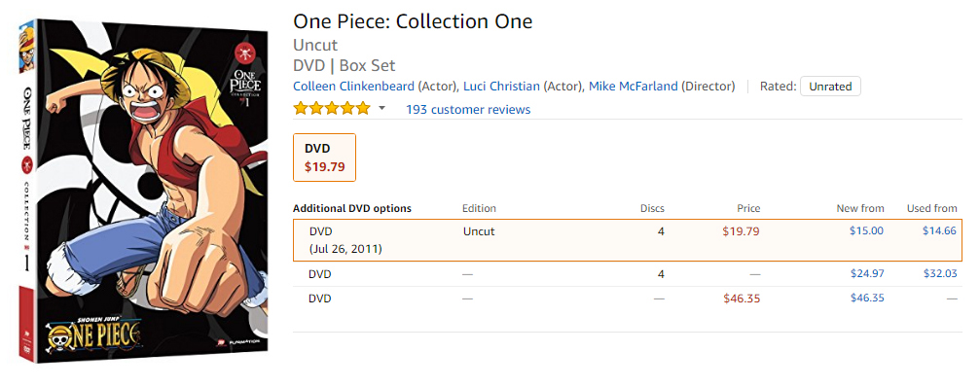Select the Uncut DVD Jul 26, 2011 row

628,240
